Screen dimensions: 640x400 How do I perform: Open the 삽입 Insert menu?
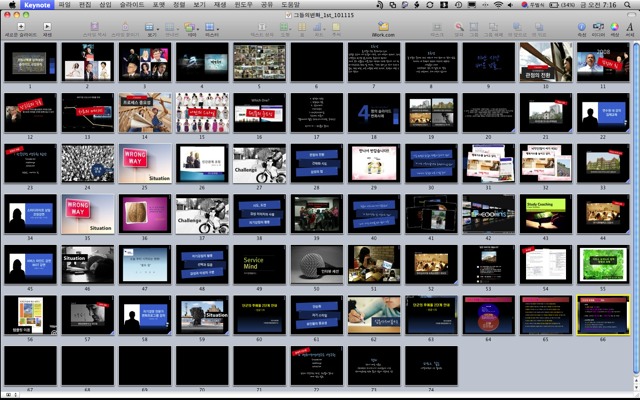pos(105,5)
